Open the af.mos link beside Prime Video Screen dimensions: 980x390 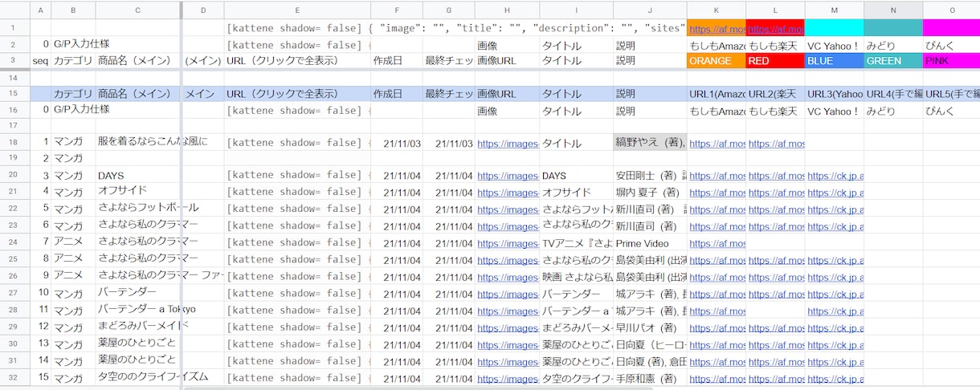coord(717,243)
